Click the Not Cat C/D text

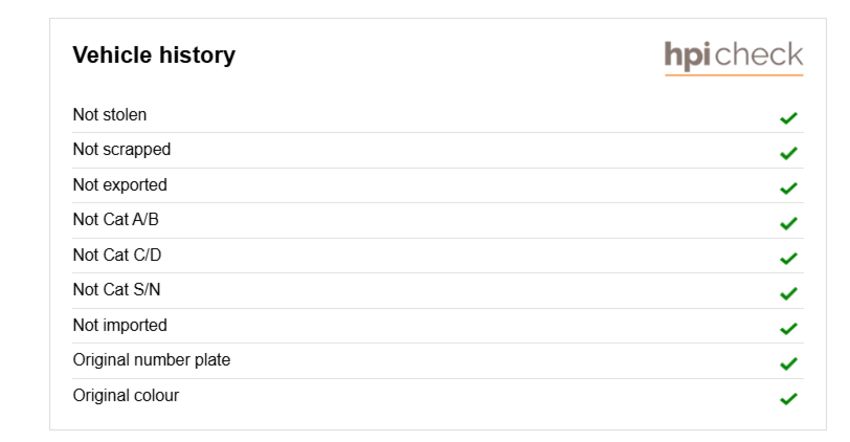117,255
